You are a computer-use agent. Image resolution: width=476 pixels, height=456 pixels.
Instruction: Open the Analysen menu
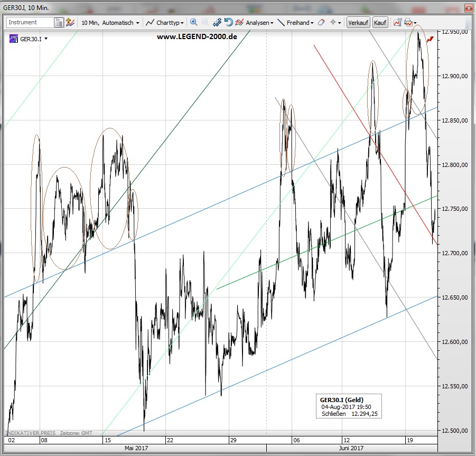(255, 23)
